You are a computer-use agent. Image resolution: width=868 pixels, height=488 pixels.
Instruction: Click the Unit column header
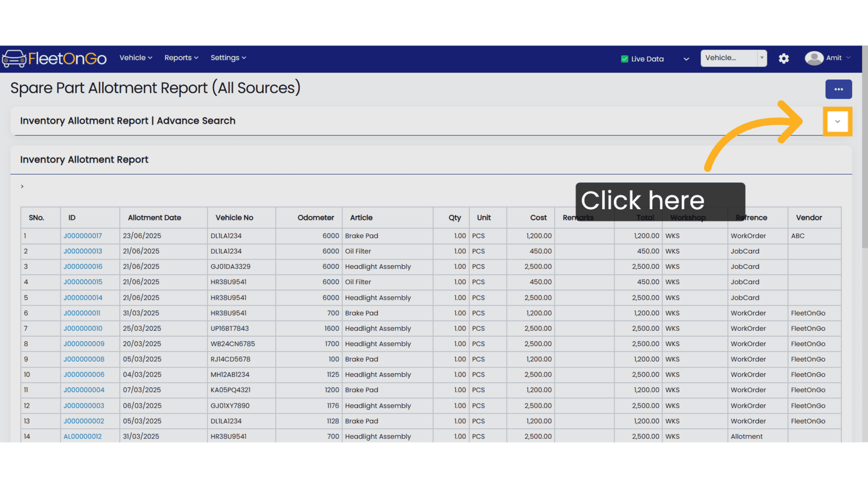click(488, 217)
